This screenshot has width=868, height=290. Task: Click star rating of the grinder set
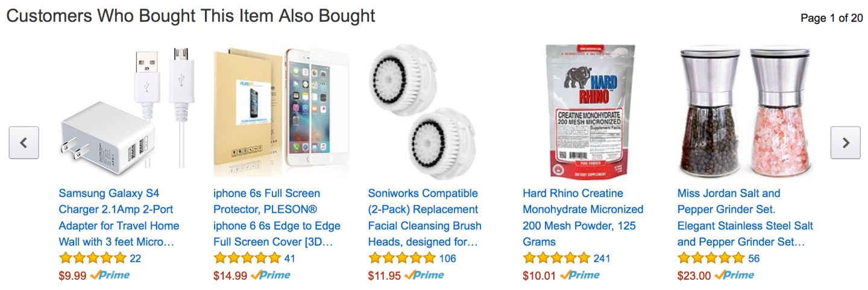(x=711, y=259)
